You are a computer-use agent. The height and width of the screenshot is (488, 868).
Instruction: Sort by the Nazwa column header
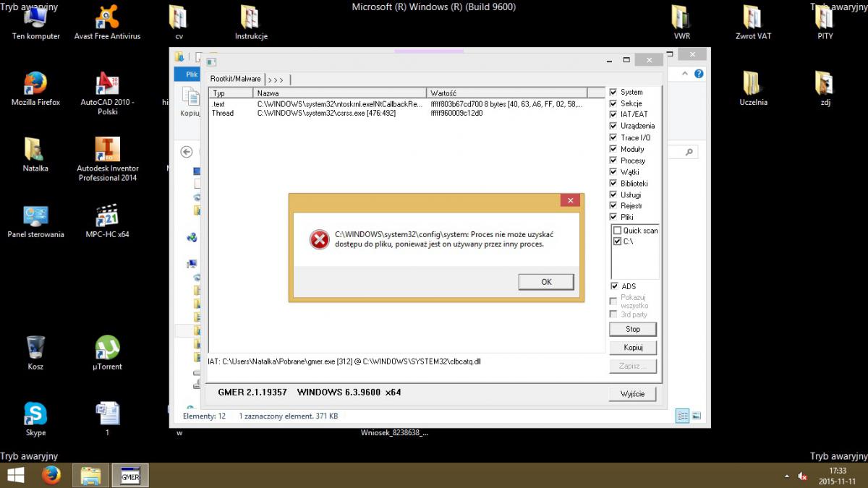339,93
